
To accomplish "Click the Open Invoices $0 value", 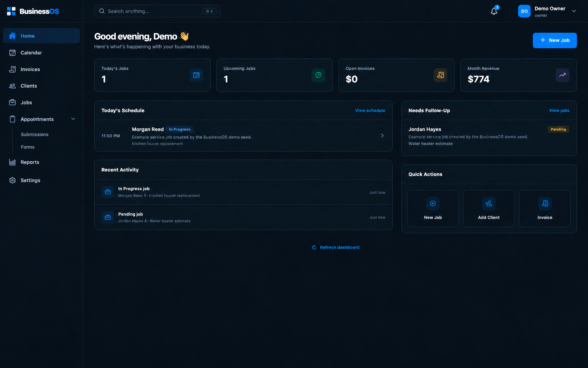I will (x=351, y=79).
